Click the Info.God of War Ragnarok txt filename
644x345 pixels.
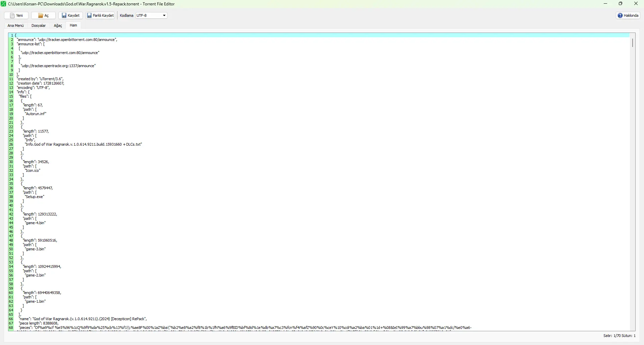tap(84, 144)
